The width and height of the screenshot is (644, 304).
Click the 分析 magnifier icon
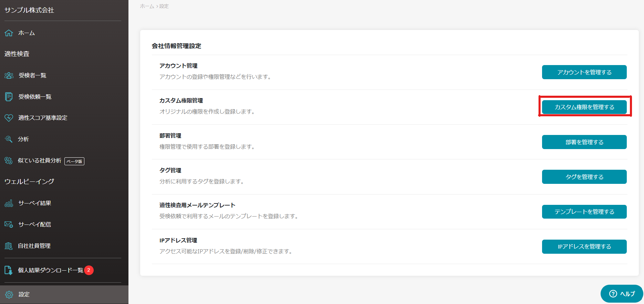coord(9,139)
